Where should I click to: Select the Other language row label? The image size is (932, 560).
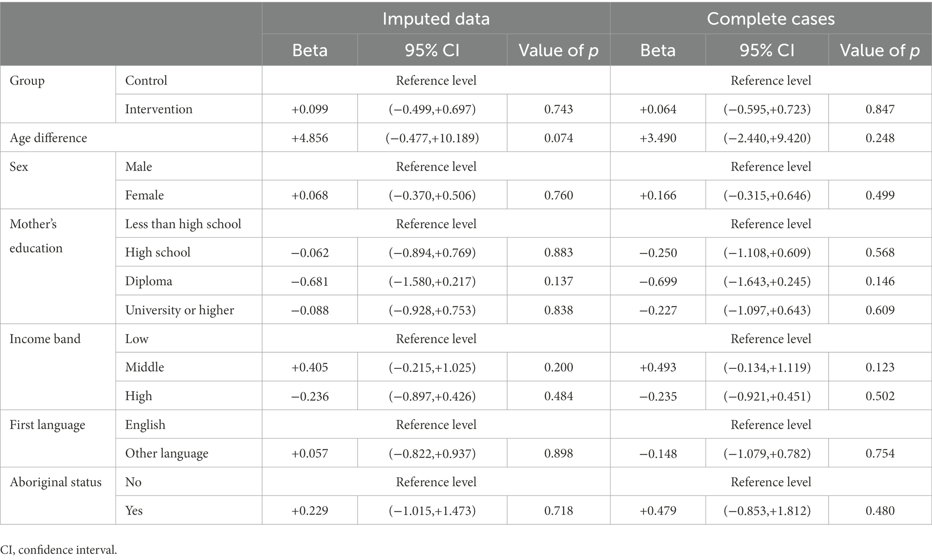click(x=167, y=453)
